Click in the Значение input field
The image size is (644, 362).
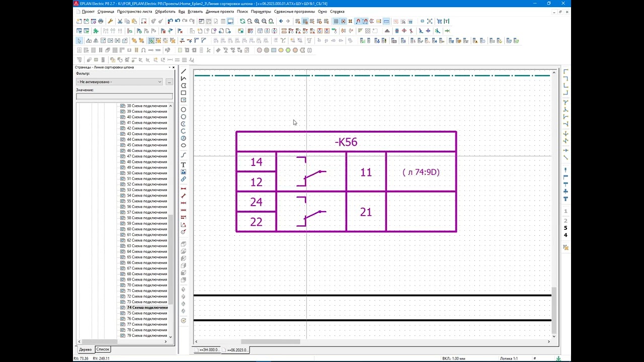point(124,96)
